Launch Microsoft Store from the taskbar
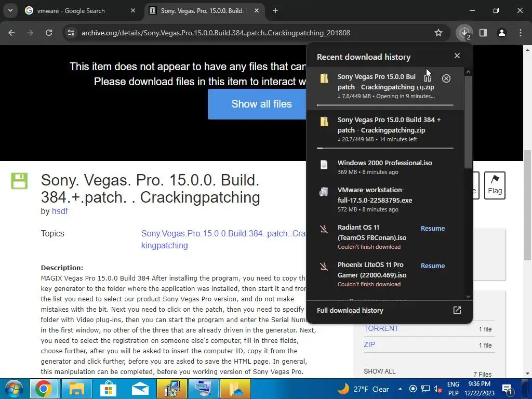Image resolution: width=532 pixels, height=399 pixels. point(108,389)
